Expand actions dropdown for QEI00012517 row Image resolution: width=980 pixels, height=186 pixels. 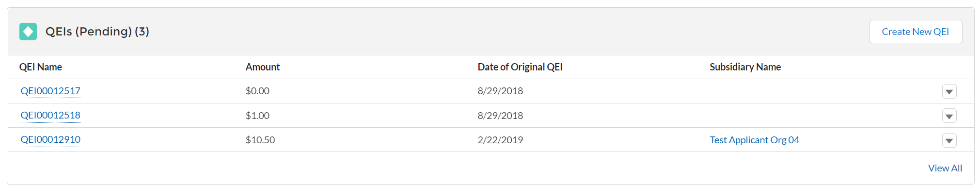(x=949, y=91)
